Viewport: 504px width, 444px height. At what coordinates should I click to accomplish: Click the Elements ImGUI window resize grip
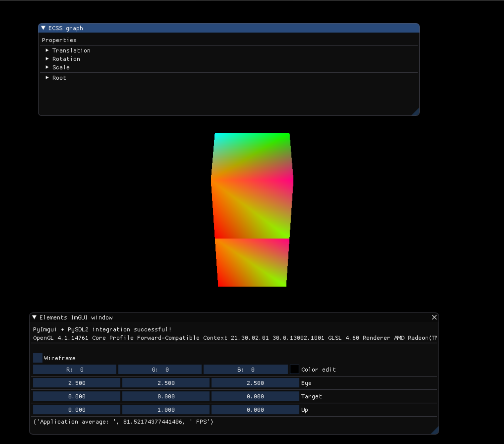click(435, 430)
